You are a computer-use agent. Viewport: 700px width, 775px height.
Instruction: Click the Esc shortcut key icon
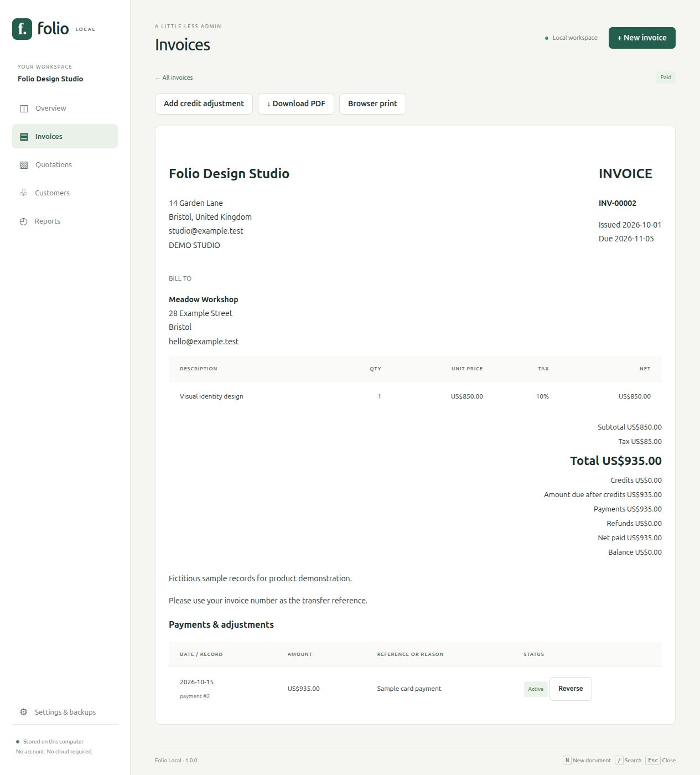653,760
